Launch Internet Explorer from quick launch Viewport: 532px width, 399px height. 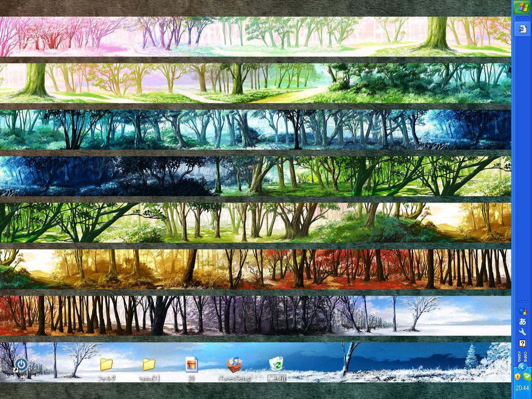(522, 29)
